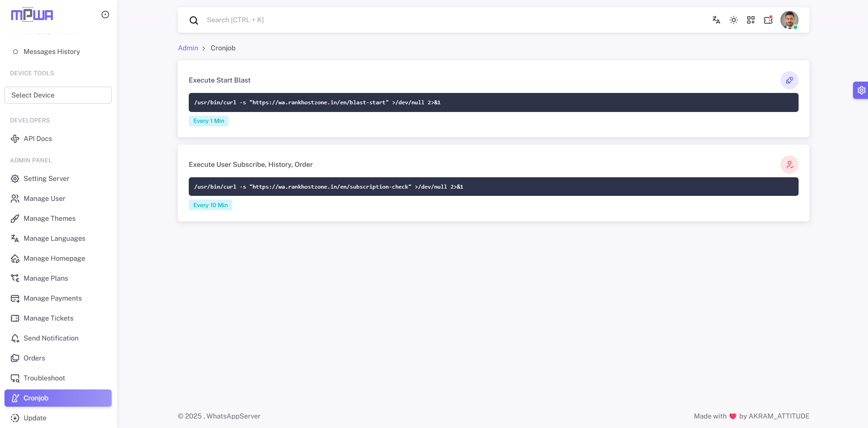Open the Update sidebar item
868x428 pixels.
pyautogui.click(x=35, y=418)
